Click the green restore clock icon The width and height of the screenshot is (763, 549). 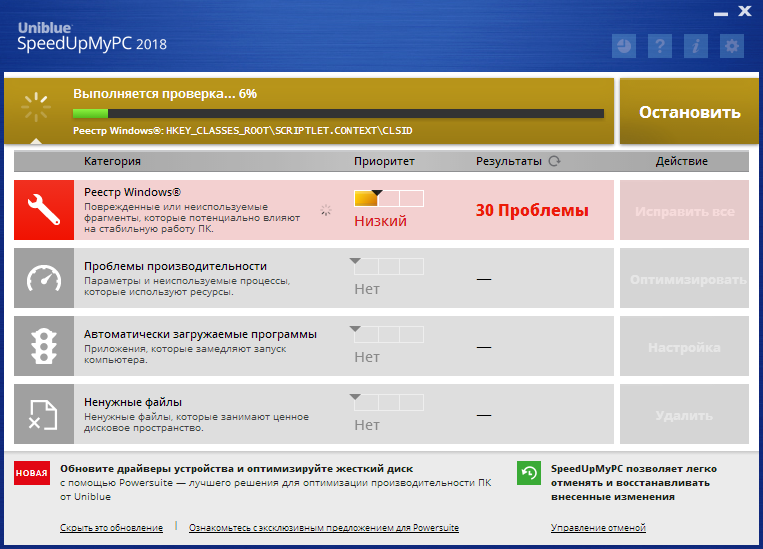(x=529, y=473)
